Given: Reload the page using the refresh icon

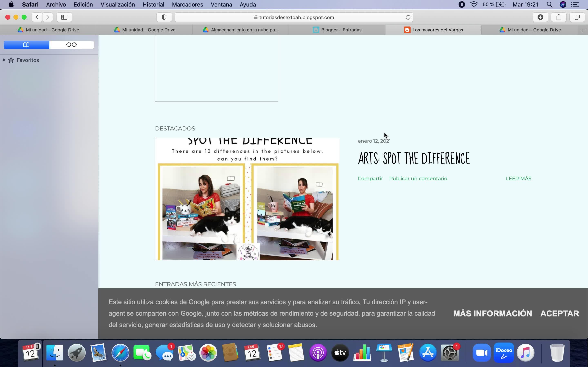Looking at the screenshot, I should click(x=408, y=17).
